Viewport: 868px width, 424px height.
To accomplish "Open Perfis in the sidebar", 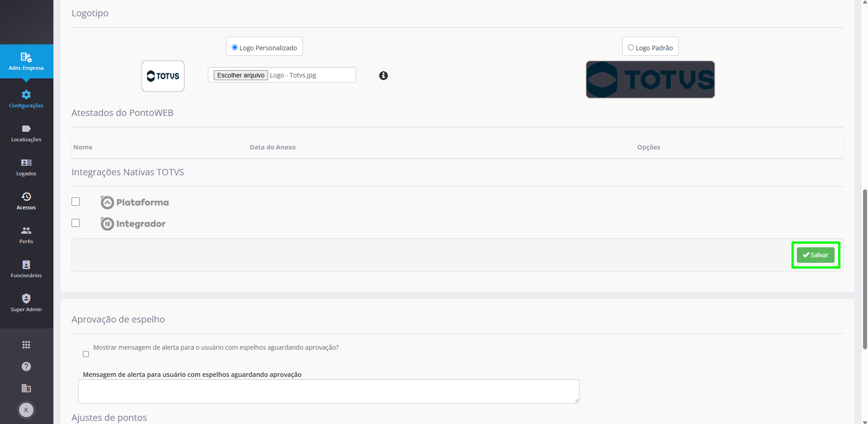I will tap(26, 235).
